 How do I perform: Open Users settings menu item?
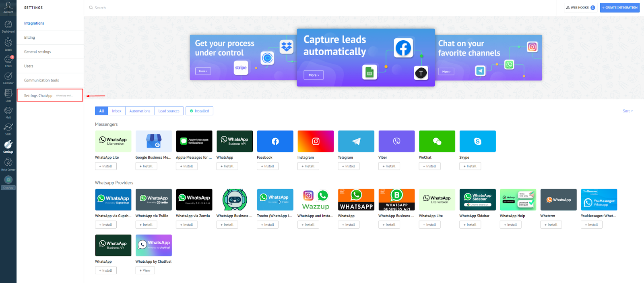(x=50, y=66)
